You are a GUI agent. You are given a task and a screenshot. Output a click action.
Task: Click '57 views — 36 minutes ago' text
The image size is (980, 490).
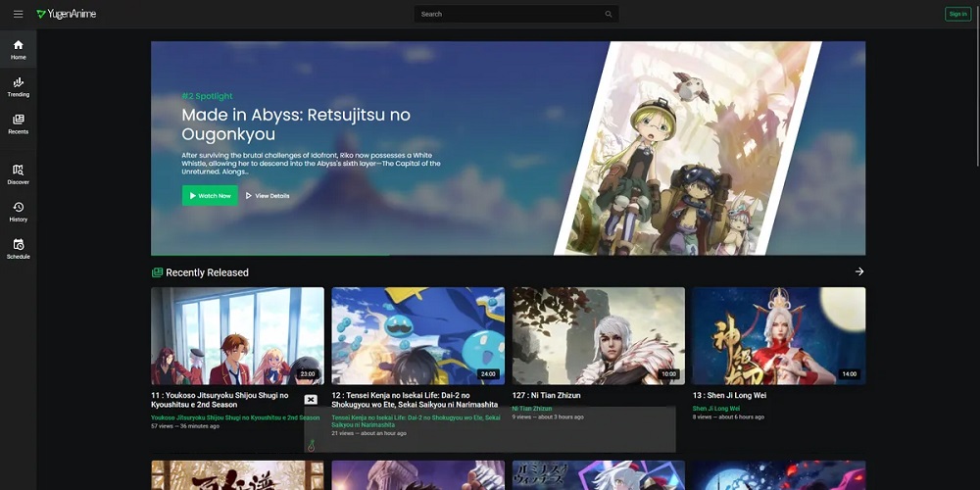coord(185,426)
